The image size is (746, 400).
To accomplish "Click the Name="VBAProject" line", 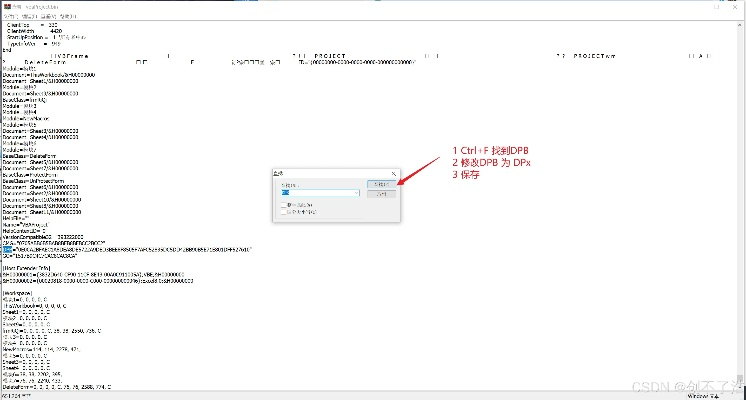I will [26, 224].
